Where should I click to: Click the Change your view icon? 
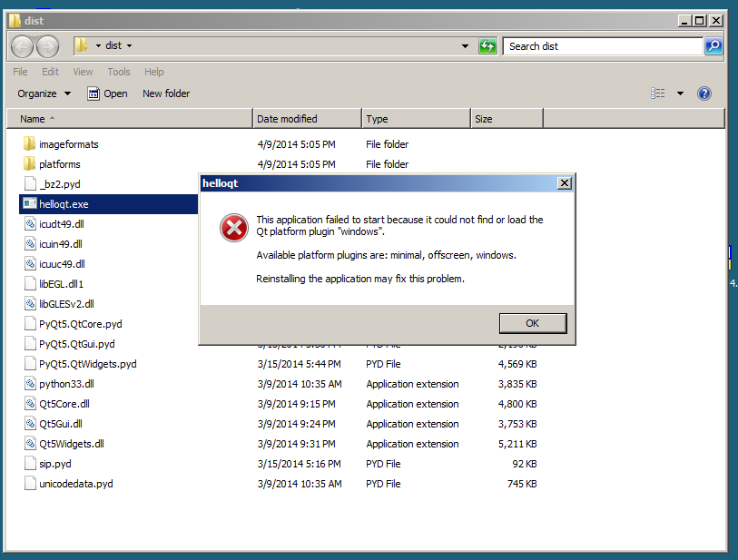coord(658,93)
